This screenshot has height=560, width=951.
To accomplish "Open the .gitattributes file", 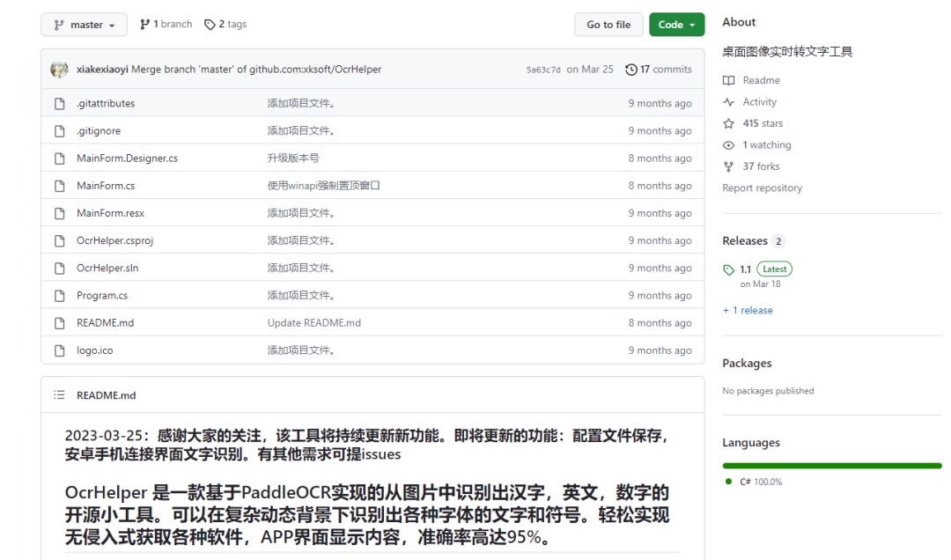I will click(x=106, y=103).
